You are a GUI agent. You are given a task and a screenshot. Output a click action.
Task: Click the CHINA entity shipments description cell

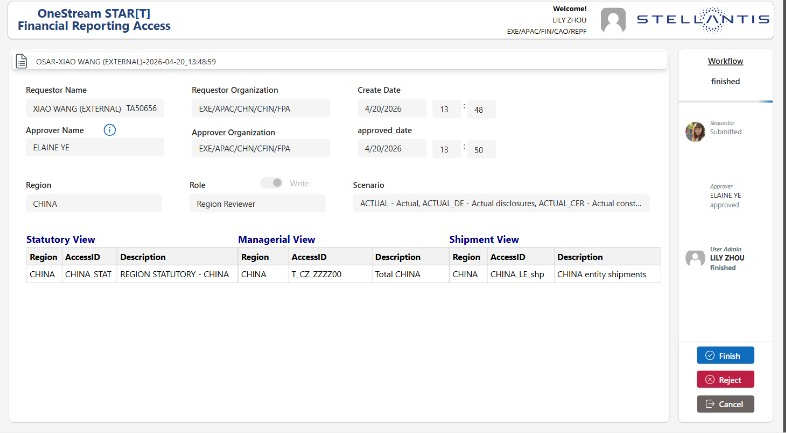[608, 274]
